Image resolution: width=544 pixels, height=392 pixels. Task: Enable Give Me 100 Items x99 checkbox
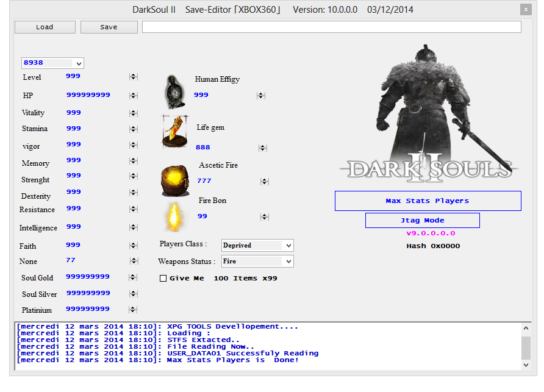tap(163, 279)
